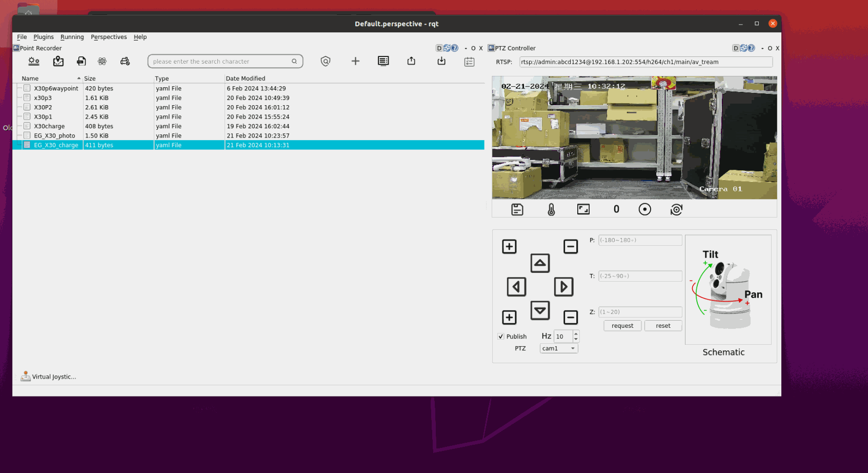Screen dimensions: 868x473
Task: Uncheck the Publish checkbox
Action: [501, 337]
